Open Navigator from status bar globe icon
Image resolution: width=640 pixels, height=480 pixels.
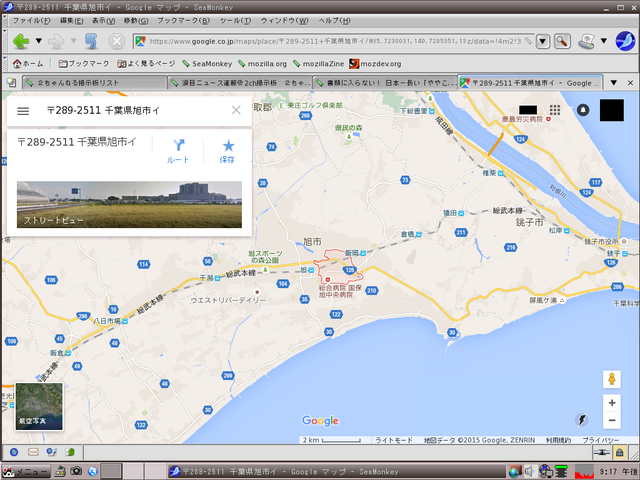tap(14, 452)
